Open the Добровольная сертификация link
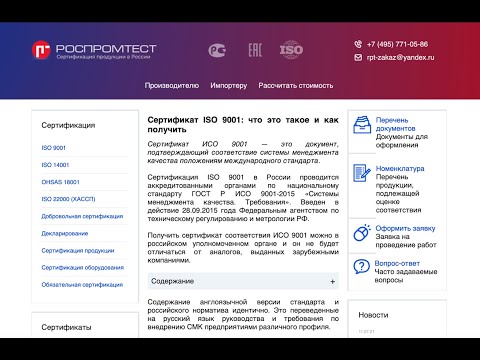480x360 pixels. [x=82, y=216]
